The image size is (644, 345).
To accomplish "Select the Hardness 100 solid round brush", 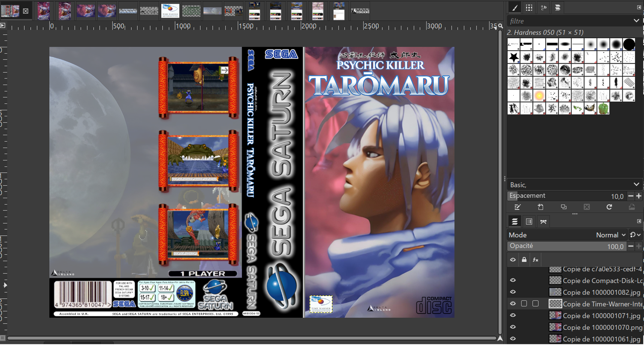I will click(629, 44).
